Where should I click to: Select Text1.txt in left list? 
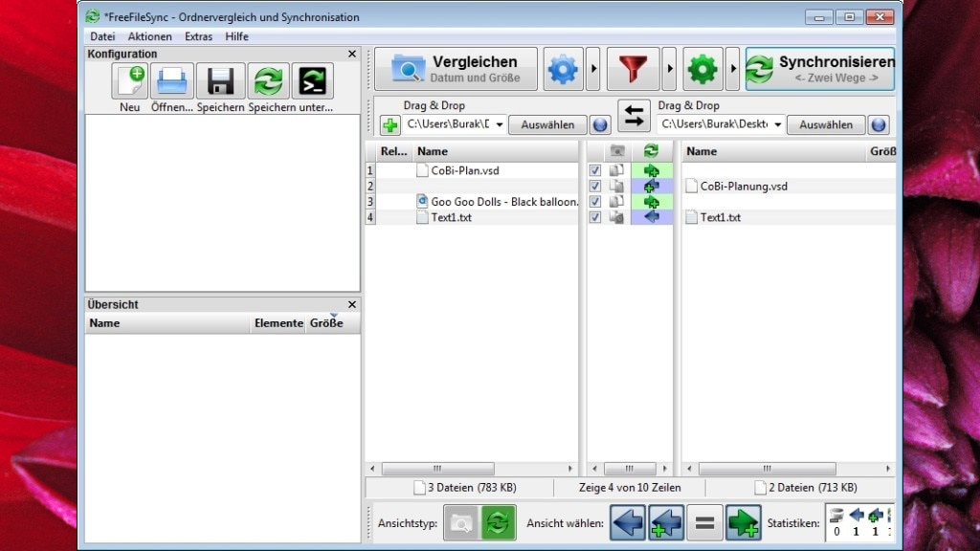[452, 217]
